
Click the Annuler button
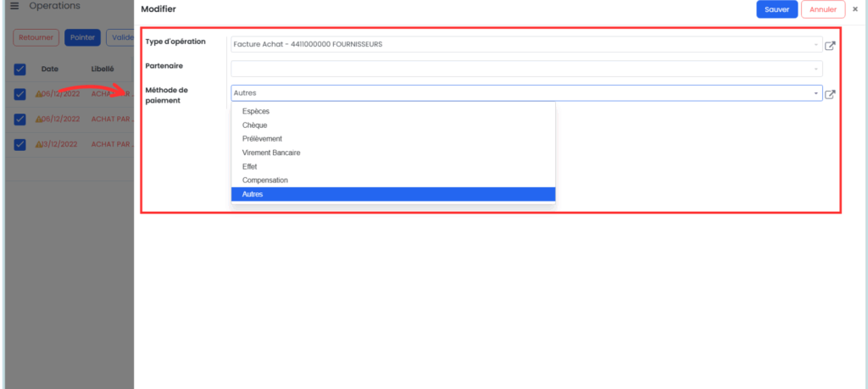[823, 9]
